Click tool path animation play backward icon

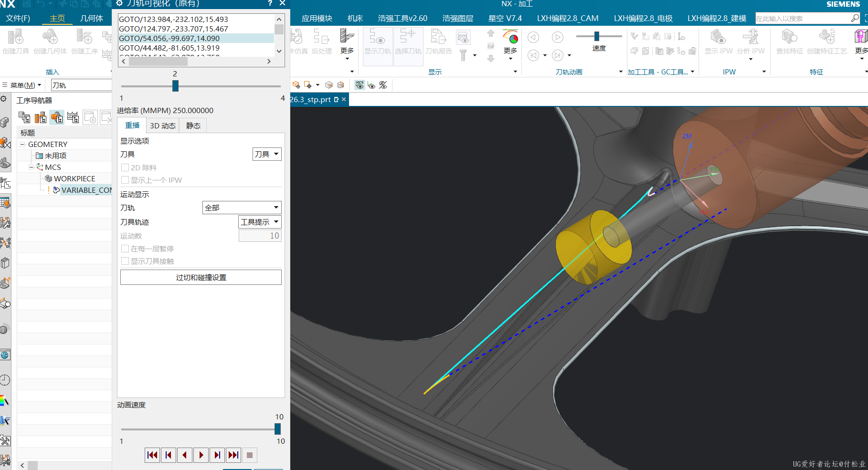coord(533,37)
